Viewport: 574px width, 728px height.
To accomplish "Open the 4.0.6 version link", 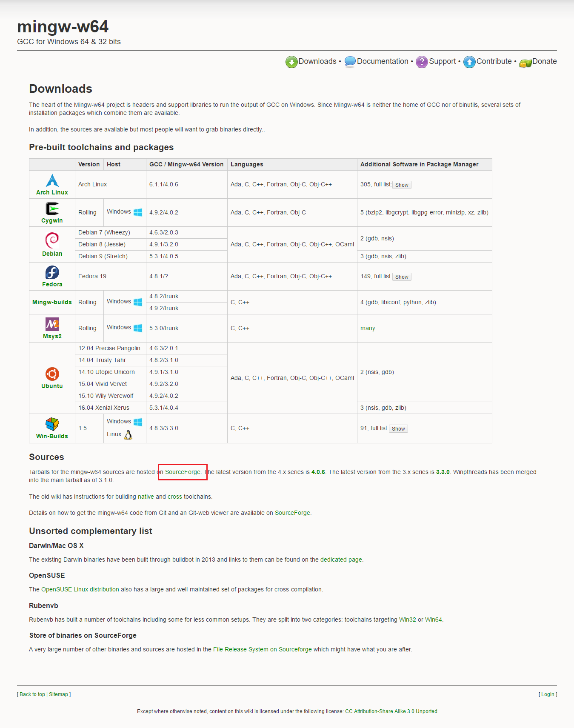I will 318,472.
